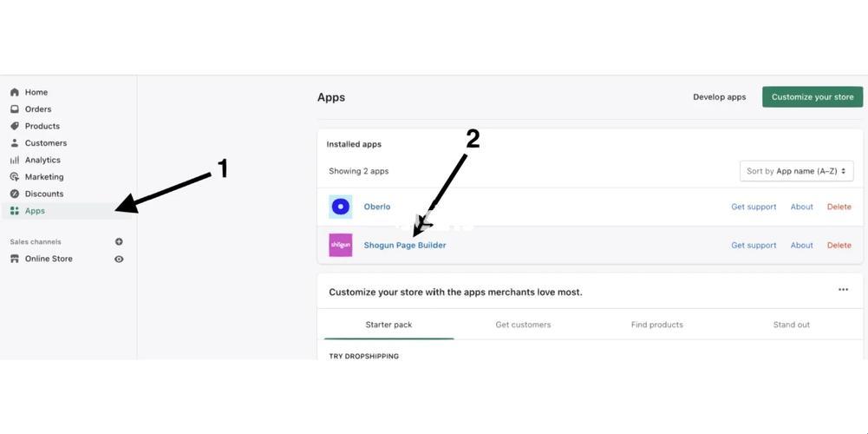Expand the three-dots menu on recommendations card

pos(843,289)
